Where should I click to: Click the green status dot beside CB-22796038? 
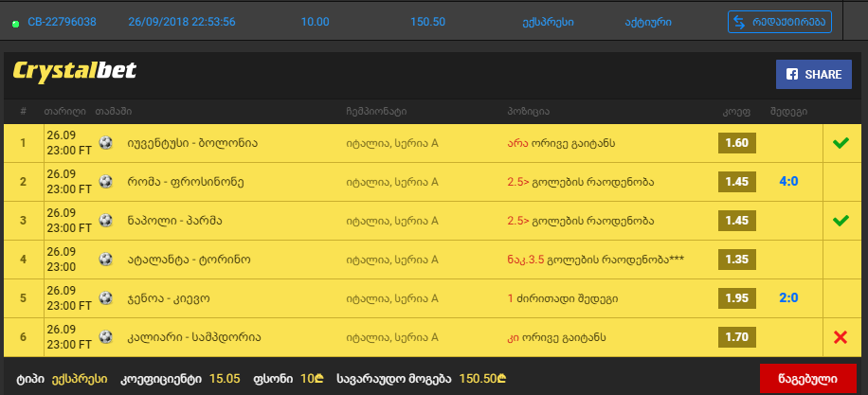pos(15,24)
